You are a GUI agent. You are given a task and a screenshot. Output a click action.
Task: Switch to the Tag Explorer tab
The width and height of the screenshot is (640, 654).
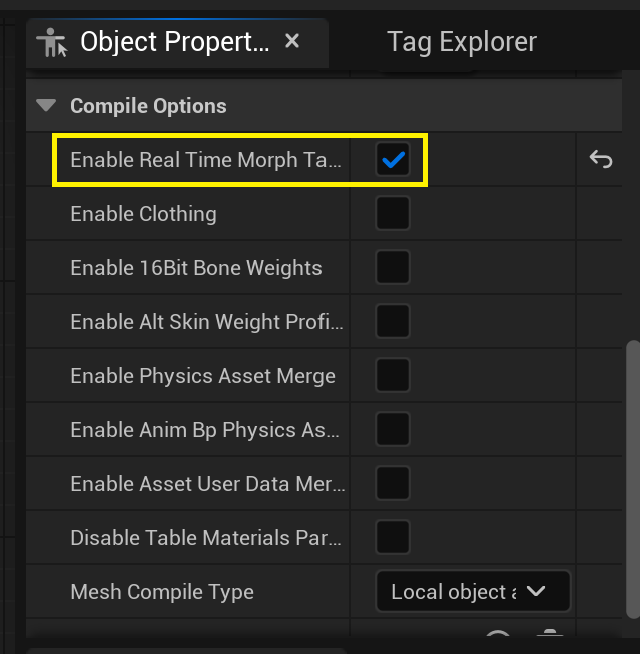pyautogui.click(x=462, y=42)
